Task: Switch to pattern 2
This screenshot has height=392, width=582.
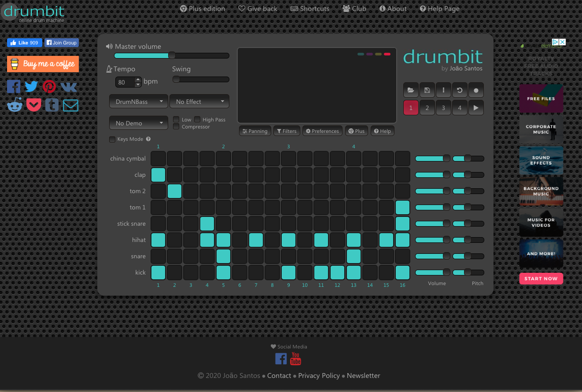Action: (427, 108)
